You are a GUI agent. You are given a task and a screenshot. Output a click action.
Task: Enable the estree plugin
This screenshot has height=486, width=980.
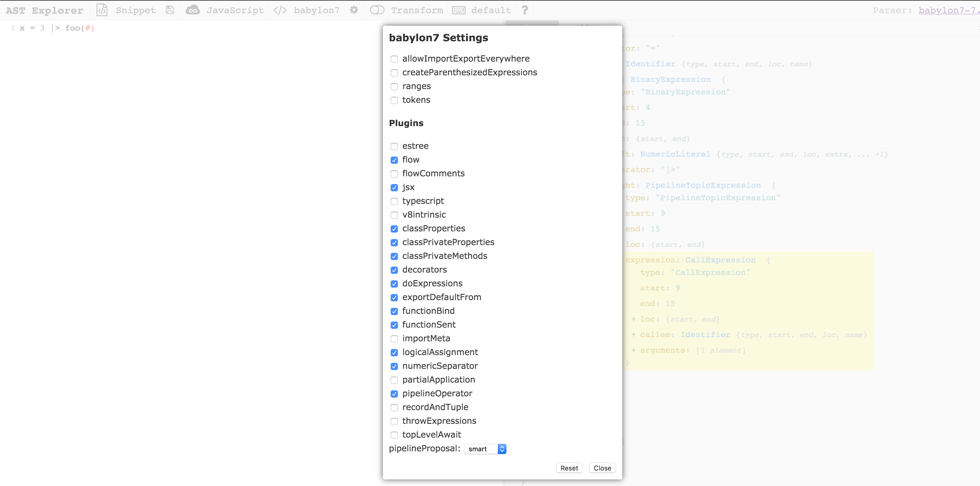(394, 146)
